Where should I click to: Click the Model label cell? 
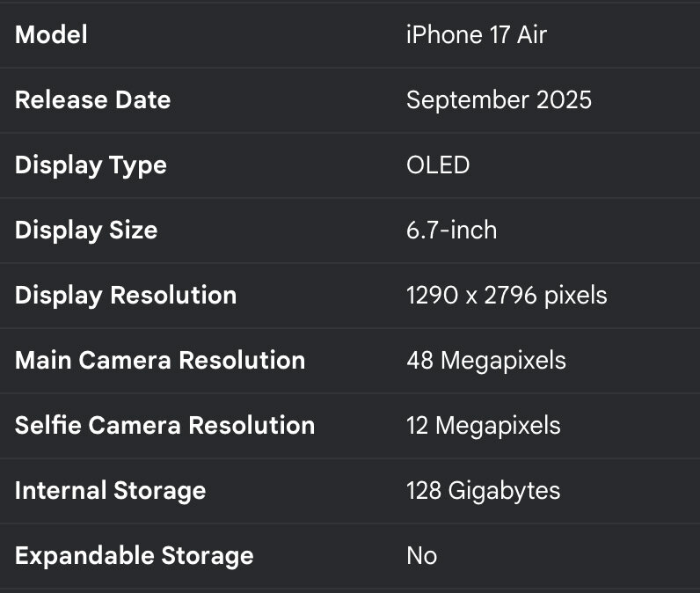click(x=51, y=35)
